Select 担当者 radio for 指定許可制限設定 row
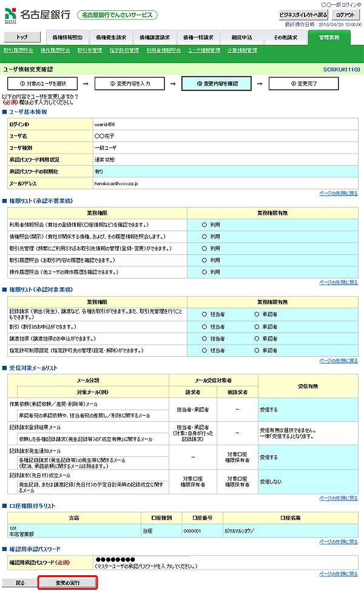This screenshot has width=364, height=591. click(x=204, y=350)
